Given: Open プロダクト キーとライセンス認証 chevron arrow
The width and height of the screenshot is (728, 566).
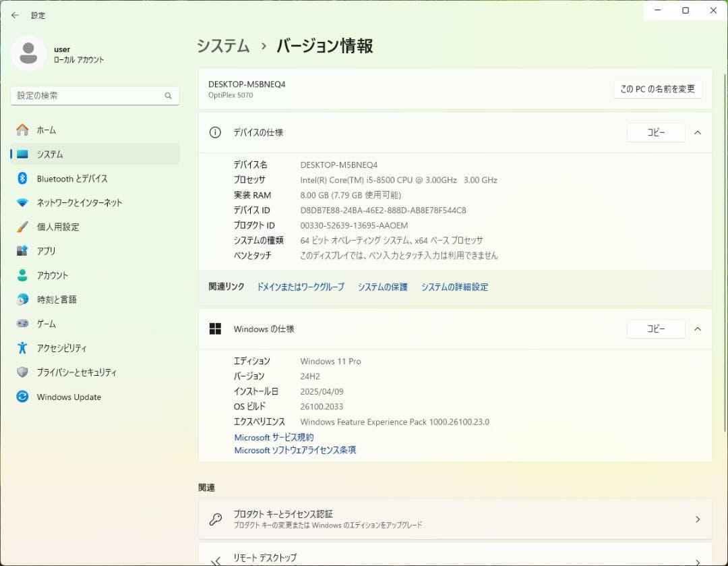Looking at the screenshot, I should (x=698, y=519).
